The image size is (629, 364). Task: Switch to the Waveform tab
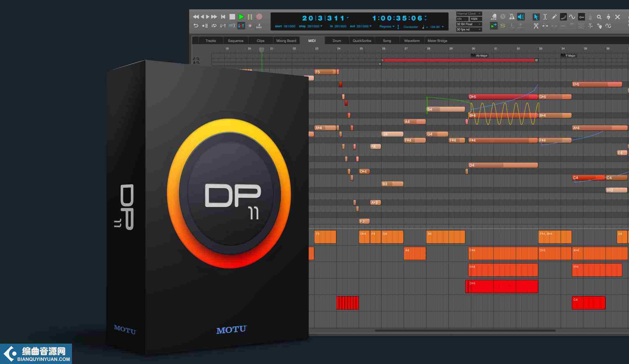click(412, 41)
